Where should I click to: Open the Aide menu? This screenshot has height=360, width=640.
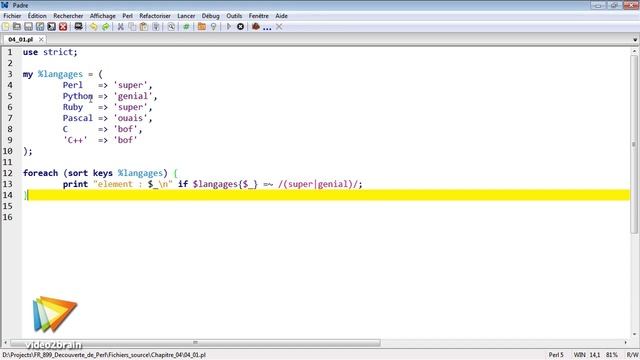click(281, 16)
